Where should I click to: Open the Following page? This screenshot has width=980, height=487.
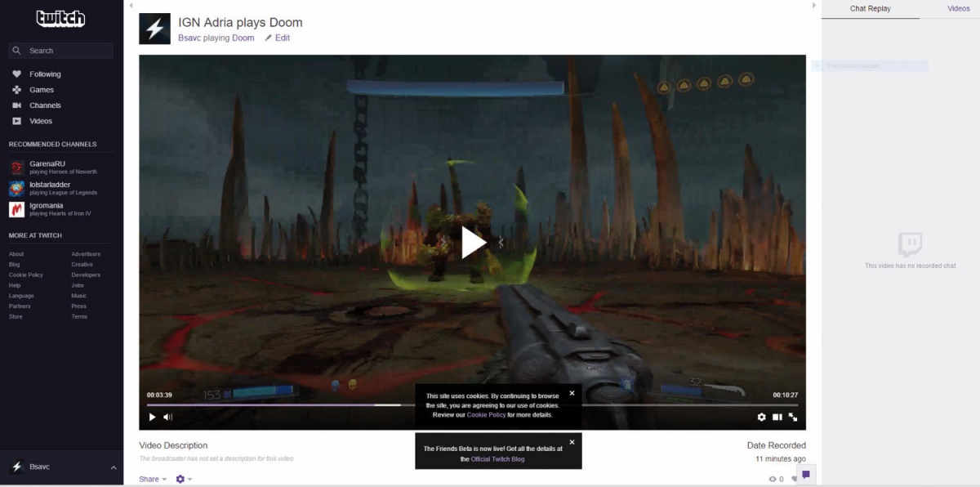pos(45,74)
